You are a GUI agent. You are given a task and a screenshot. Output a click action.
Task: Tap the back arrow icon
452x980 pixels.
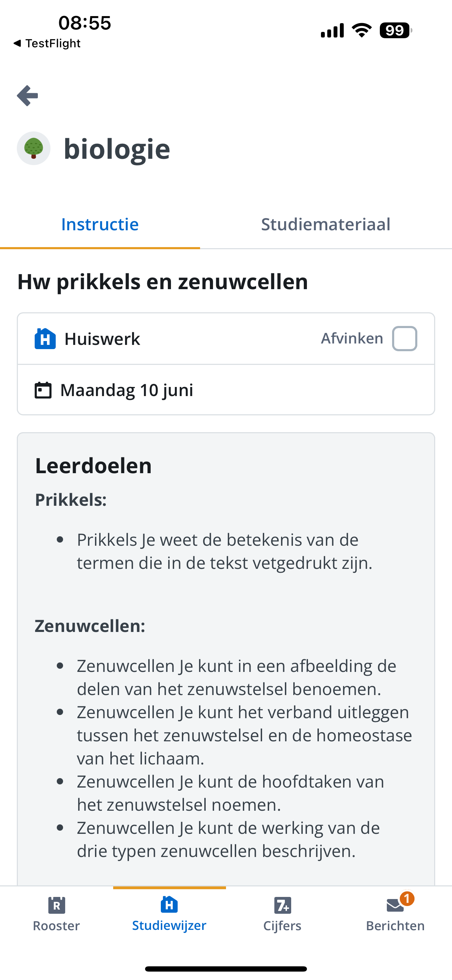point(27,95)
